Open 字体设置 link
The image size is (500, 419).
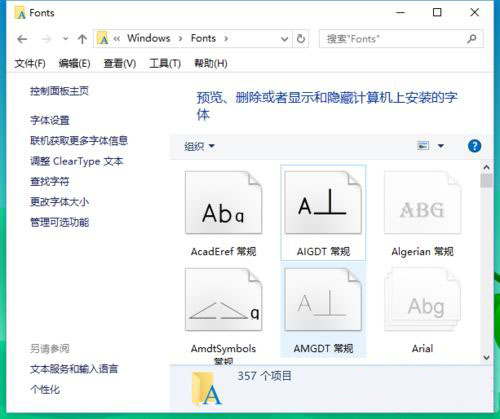tap(50, 120)
